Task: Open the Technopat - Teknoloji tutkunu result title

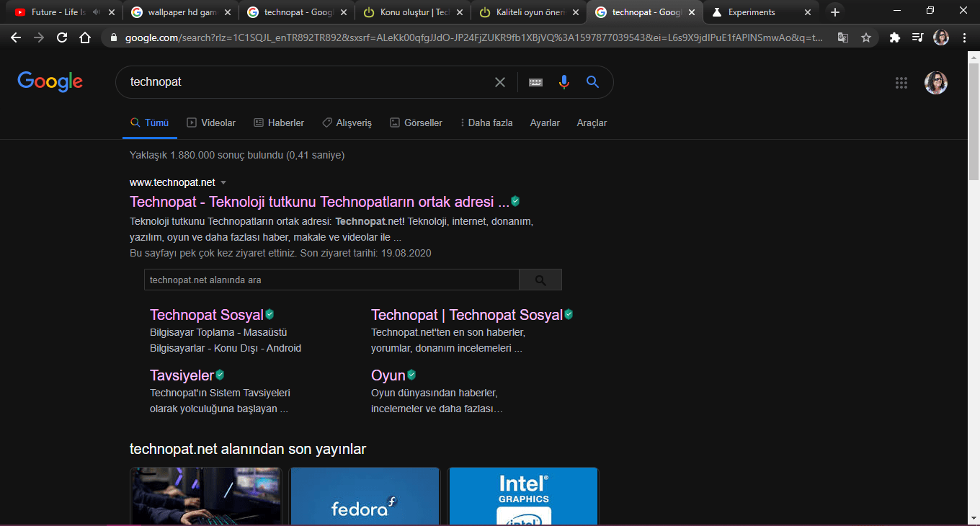Action: pos(319,202)
